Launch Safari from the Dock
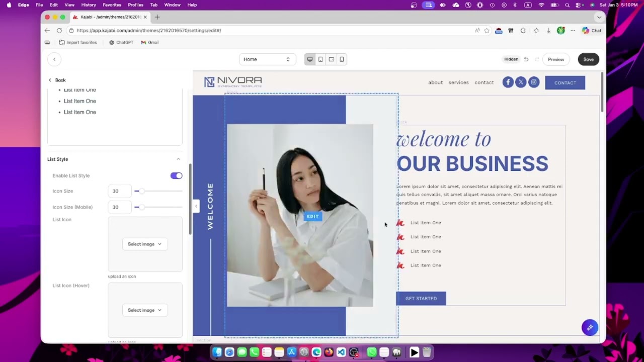The width and height of the screenshot is (644, 362). [x=229, y=352]
